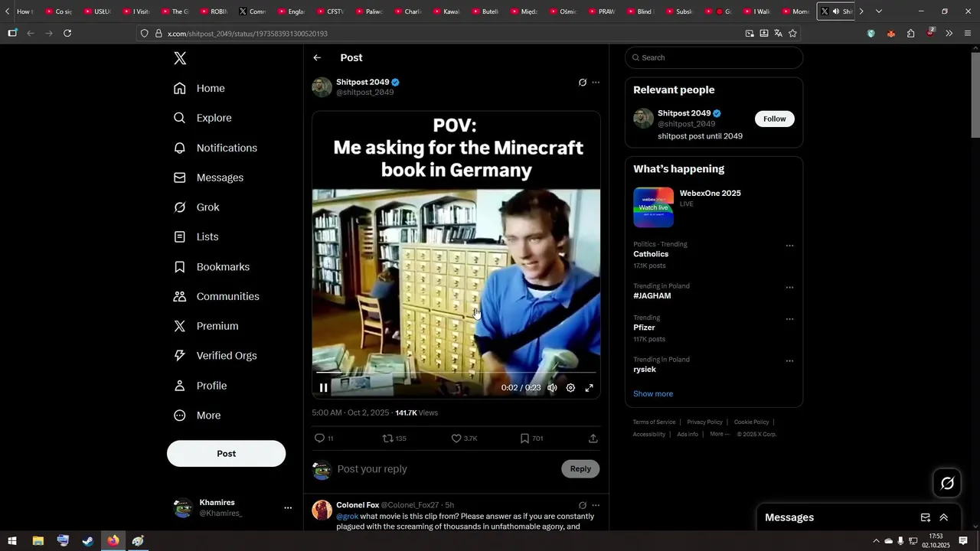Viewport: 980px width, 551px height.
Task: Open the list all tabs dropdown
Action: click(878, 11)
